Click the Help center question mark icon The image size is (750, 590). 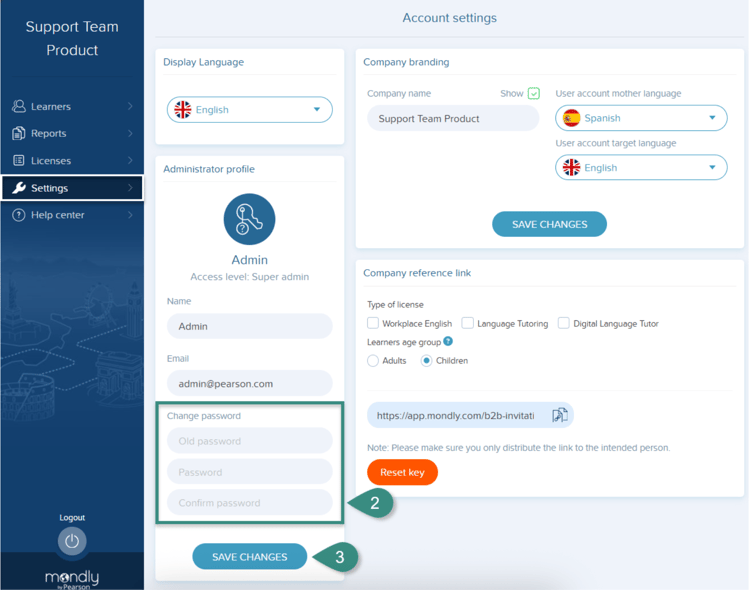(19, 215)
